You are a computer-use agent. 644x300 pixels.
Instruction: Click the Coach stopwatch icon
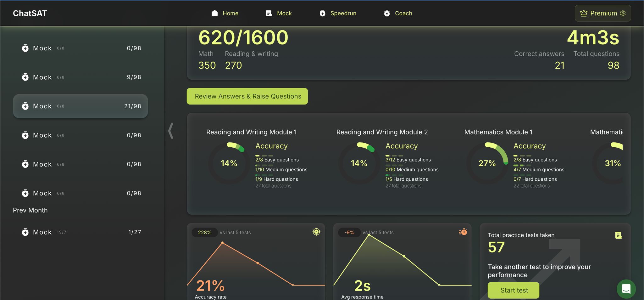(x=387, y=13)
